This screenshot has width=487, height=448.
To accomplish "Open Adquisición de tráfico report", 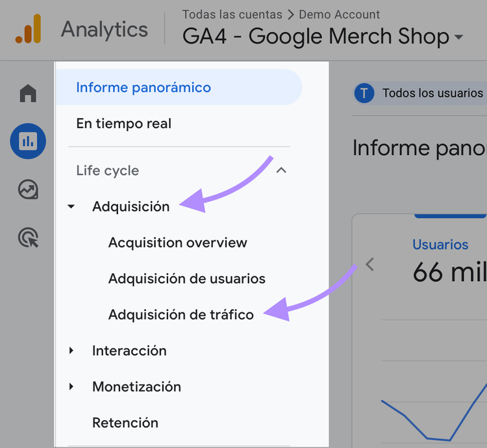I will coord(181,314).
